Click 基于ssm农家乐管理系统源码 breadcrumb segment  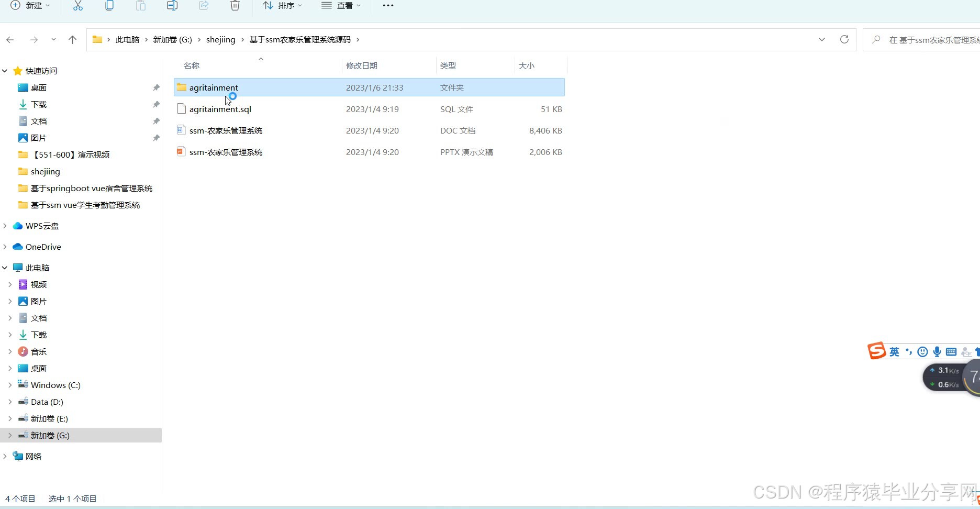pos(300,40)
